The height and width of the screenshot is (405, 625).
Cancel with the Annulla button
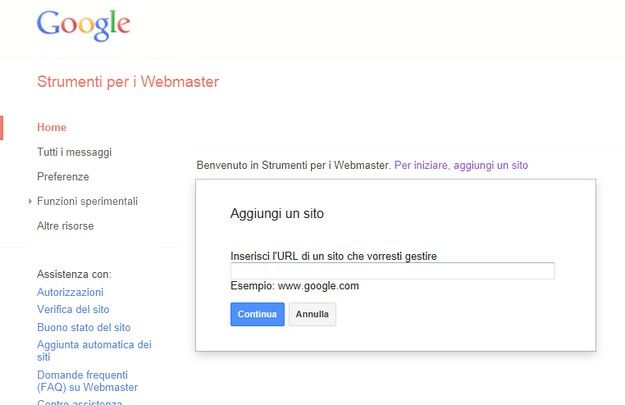[312, 314]
